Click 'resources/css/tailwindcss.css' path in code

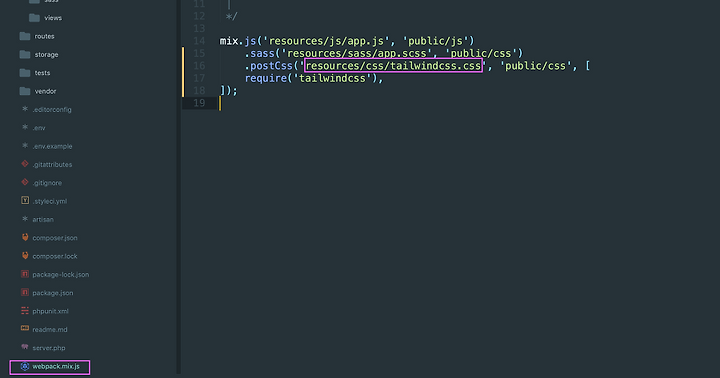tap(393, 66)
